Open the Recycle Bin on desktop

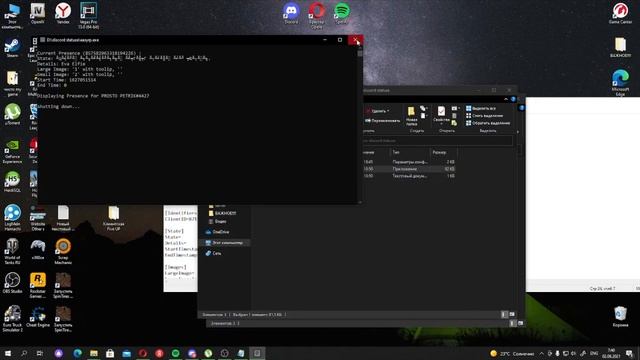click(x=620, y=317)
